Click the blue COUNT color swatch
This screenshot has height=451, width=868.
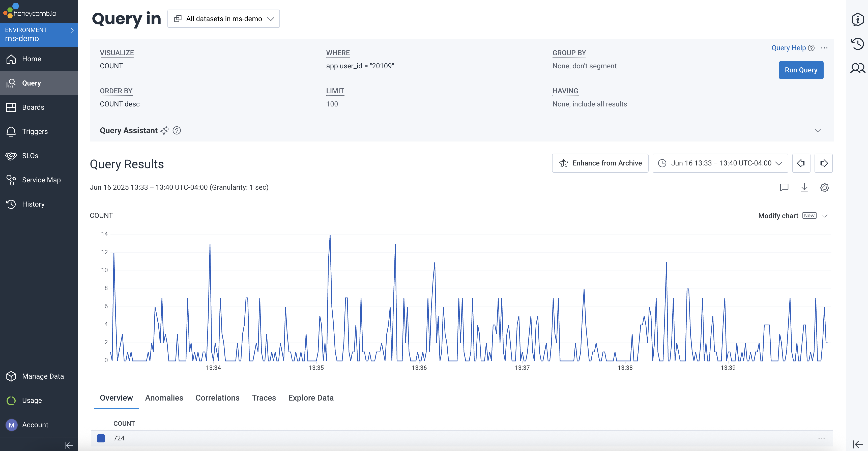[x=101, y=438]
